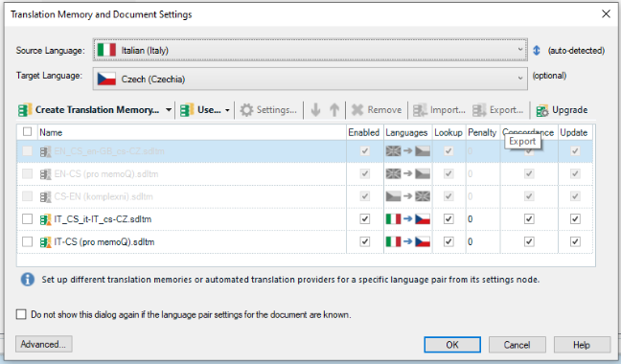
Task: Click the Upgrade toolbar label
Action: pyautogui.click(x=569, y=109)
